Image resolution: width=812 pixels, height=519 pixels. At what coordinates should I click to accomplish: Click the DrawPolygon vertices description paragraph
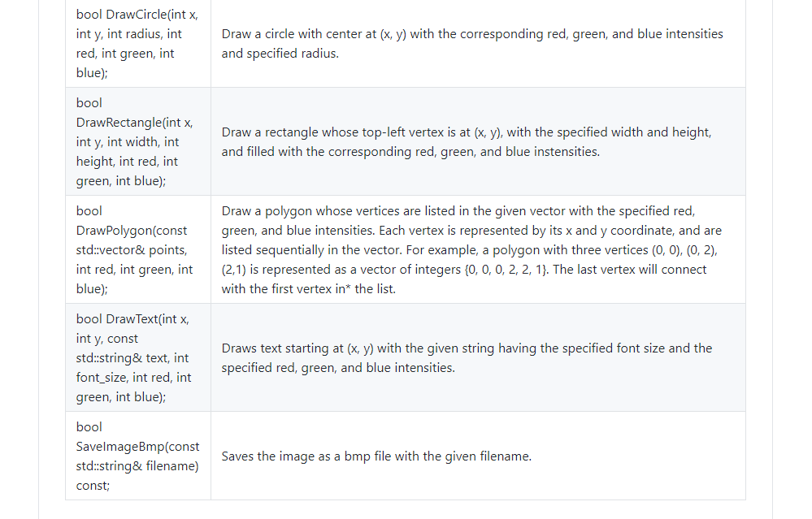point(471,250)
